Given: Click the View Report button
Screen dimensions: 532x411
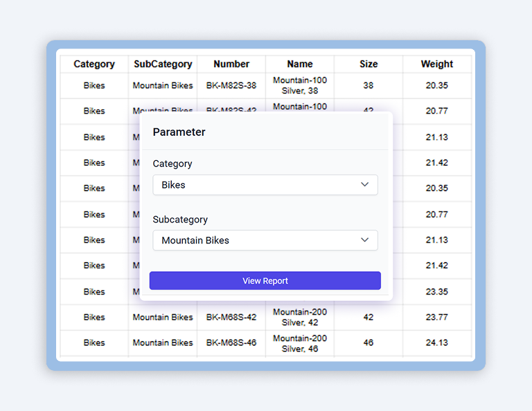Looking at the screenshot, I should coord(265,281).
